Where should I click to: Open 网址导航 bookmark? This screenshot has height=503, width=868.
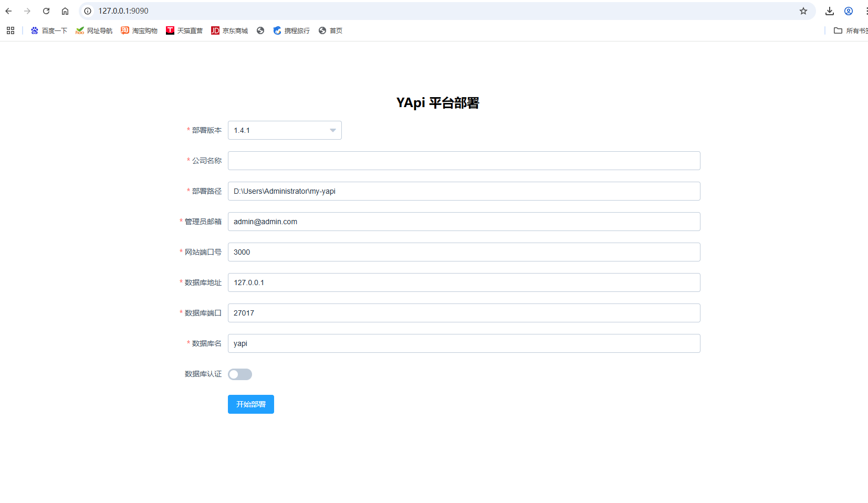click(94, 30)
